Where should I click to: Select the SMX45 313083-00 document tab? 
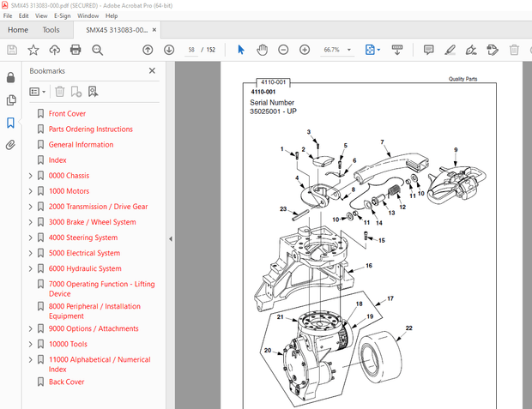[117, 30]
